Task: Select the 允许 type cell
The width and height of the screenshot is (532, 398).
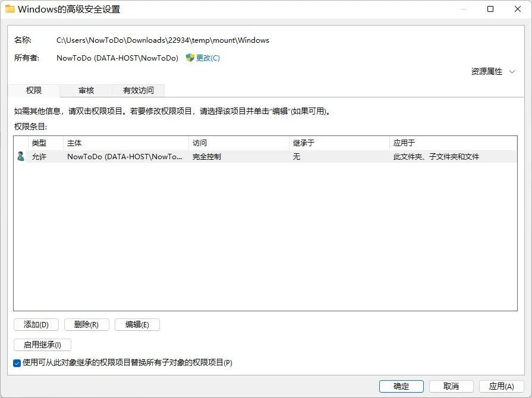Action: 39,157
